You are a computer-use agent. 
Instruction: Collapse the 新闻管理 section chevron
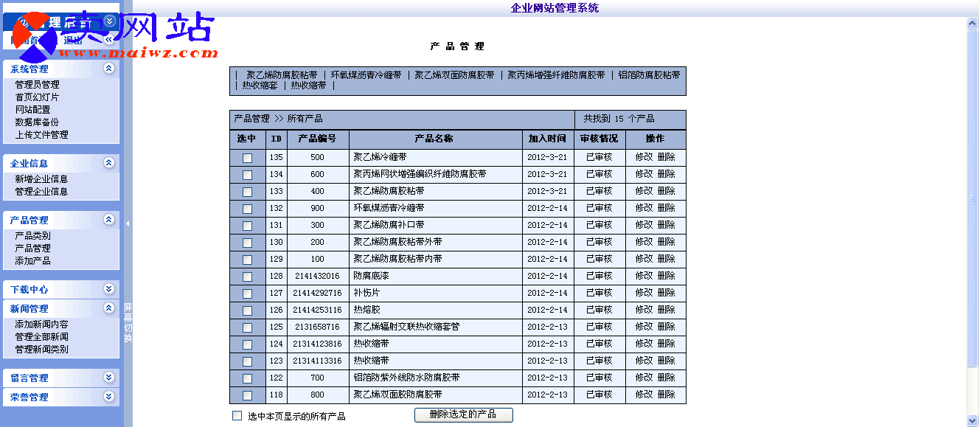coord(109,308)
